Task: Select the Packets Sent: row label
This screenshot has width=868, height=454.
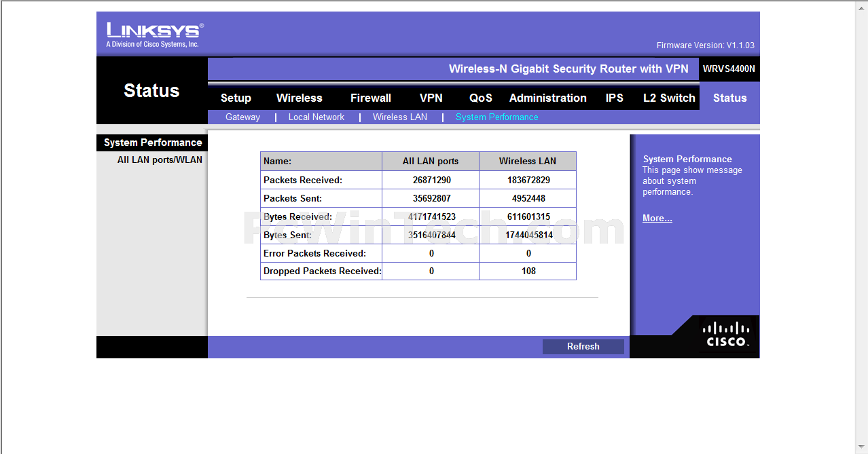Action: [293, 198]
